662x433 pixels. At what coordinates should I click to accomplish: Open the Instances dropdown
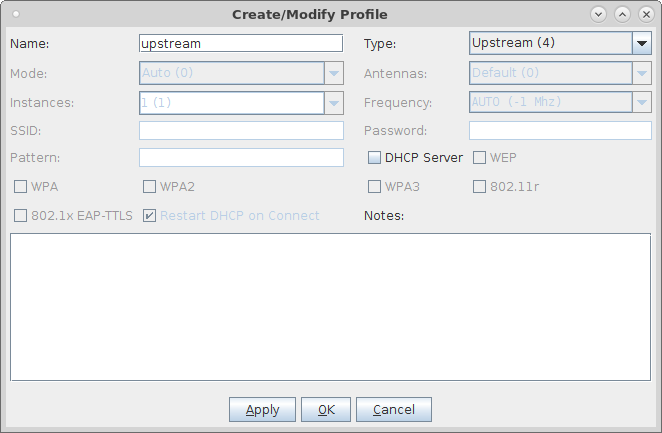[334, 103]
